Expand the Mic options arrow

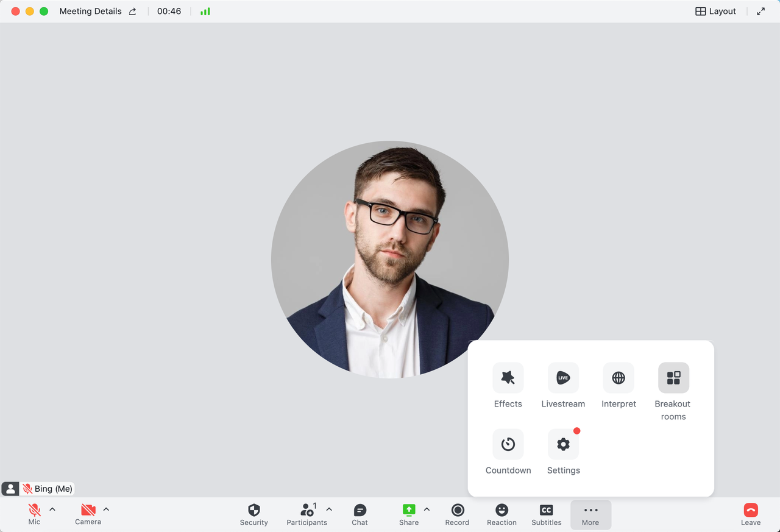pyautogui.click(x=52, y=509)
